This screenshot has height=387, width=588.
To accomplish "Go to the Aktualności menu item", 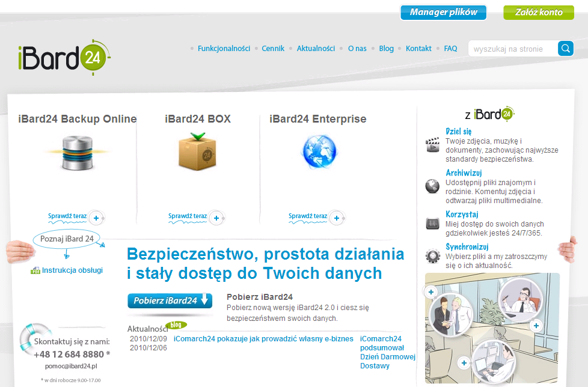I will pos(316,48).
